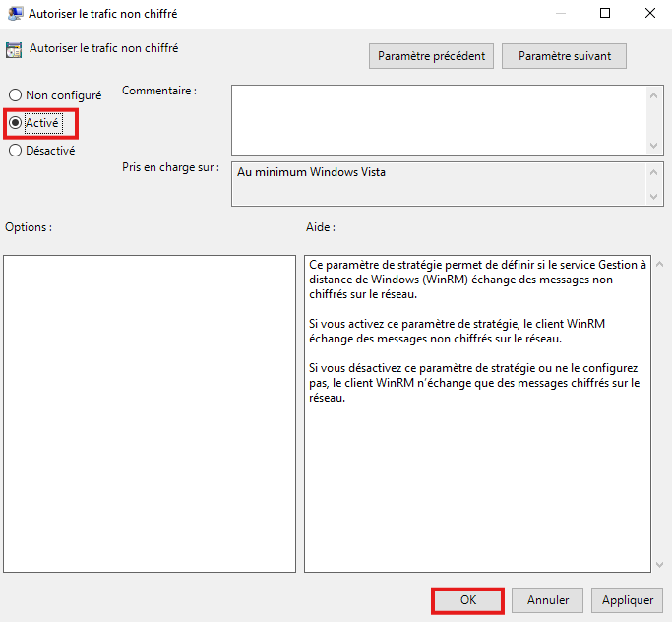Select the Non configuré radio button

(16, 95)
